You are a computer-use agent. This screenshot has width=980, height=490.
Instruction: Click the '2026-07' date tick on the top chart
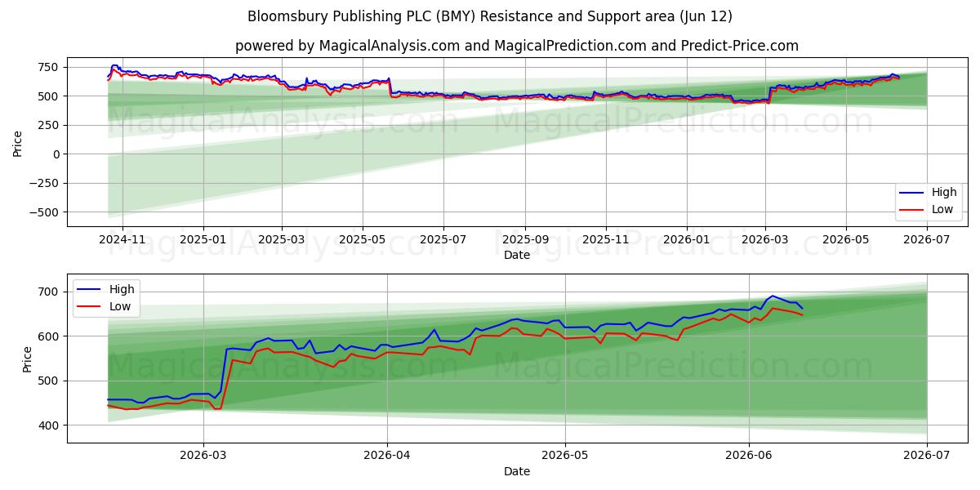point(926,241)
